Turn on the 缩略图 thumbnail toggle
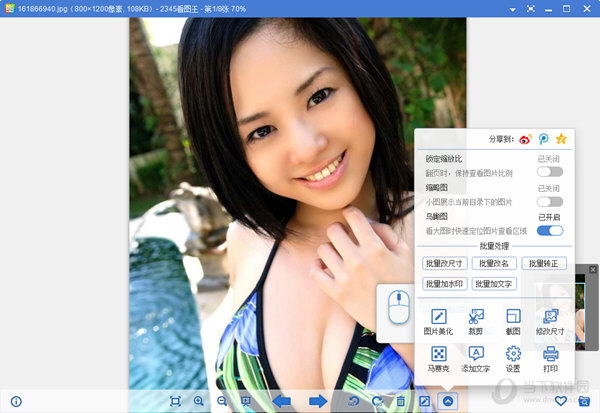This screenshot has height=413, width=600. tap(549, 201)
